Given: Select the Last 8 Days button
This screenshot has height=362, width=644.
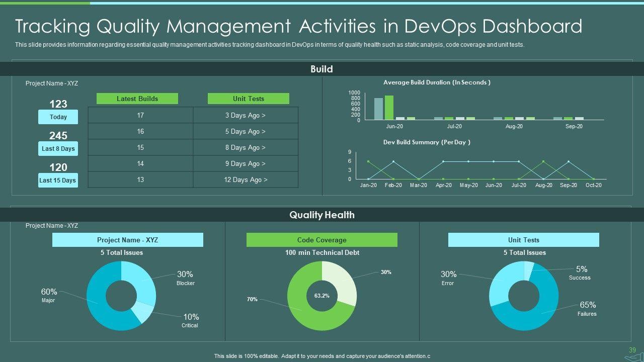Looking at the screenshot, I should pos(58,149).
